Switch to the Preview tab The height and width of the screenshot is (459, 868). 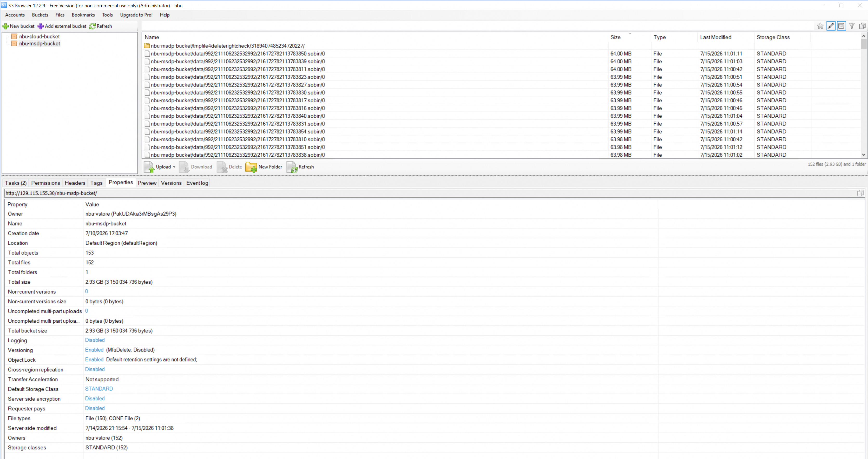click(x=147, y=183)
